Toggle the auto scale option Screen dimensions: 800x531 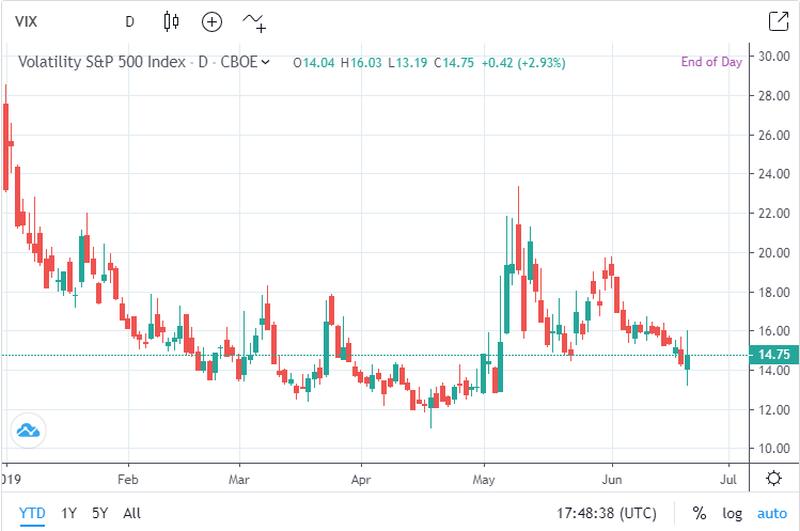tap(772, 513)
